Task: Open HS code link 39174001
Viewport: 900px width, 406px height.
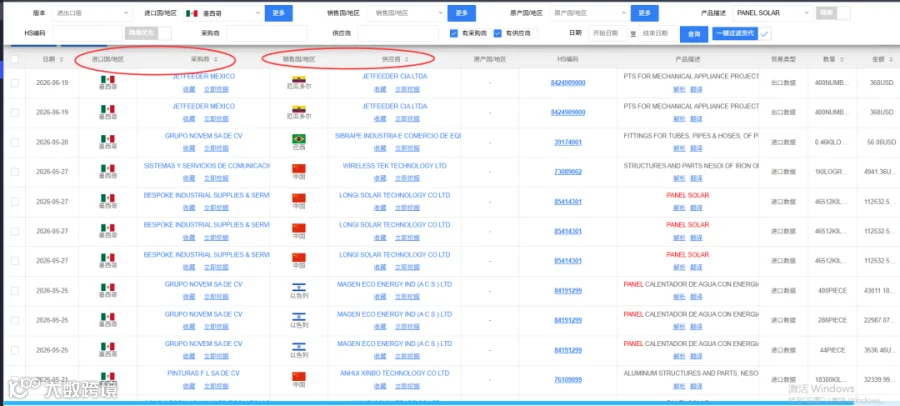Action: [568, 142]
